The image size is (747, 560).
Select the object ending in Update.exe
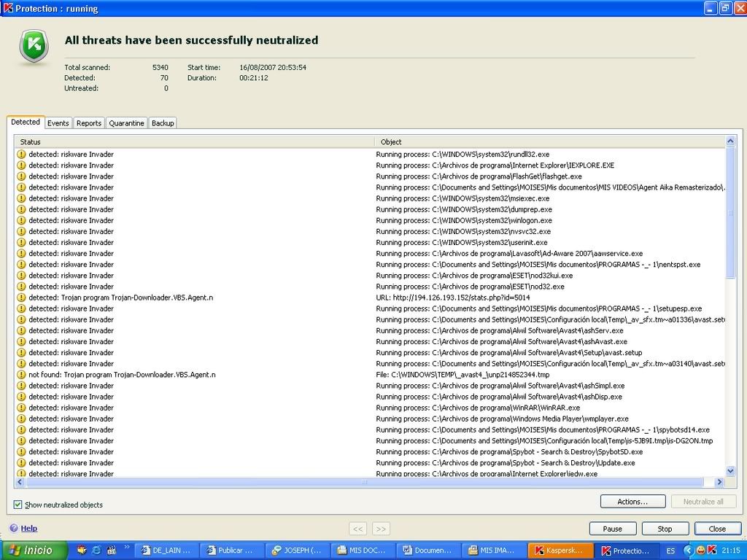tap(506, 463)
